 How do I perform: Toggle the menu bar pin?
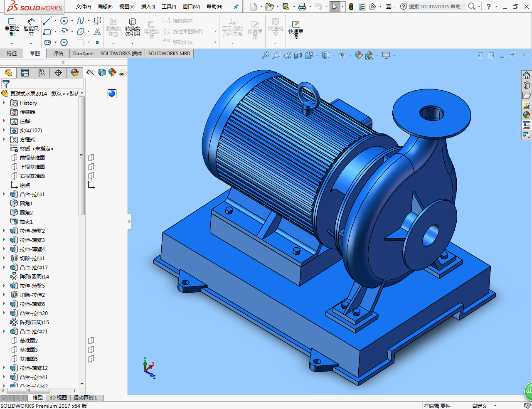(236, 7)
